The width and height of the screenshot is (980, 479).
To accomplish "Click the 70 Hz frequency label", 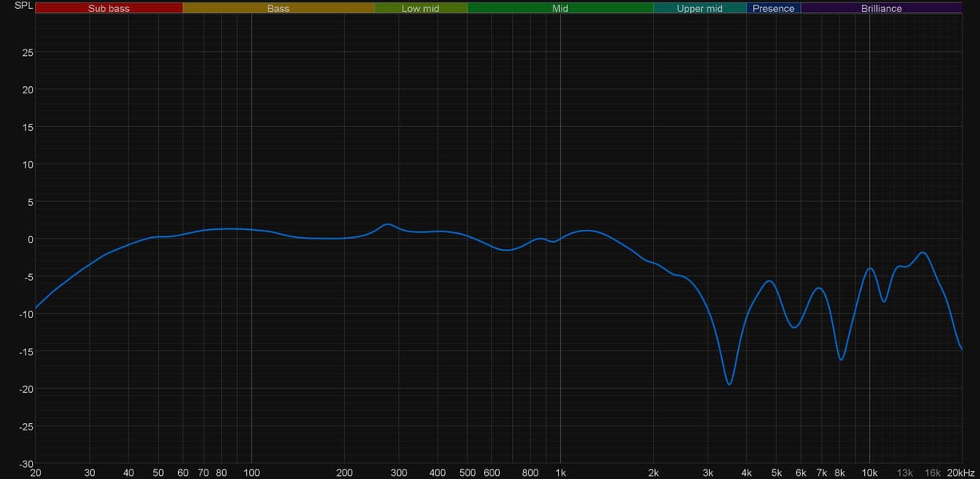I will (204, 473).
